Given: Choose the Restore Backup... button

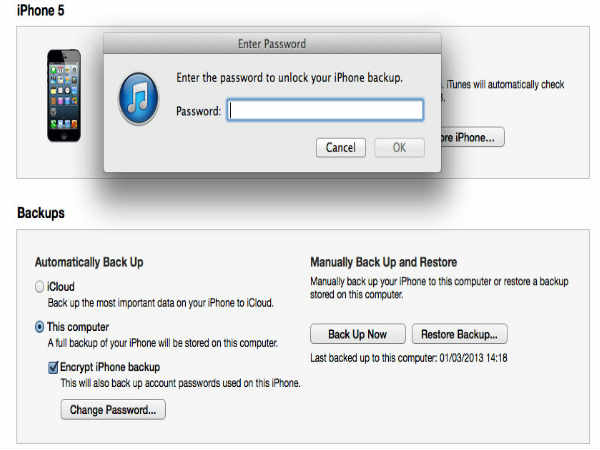Looking at the screenshot, I should [460, 334].
